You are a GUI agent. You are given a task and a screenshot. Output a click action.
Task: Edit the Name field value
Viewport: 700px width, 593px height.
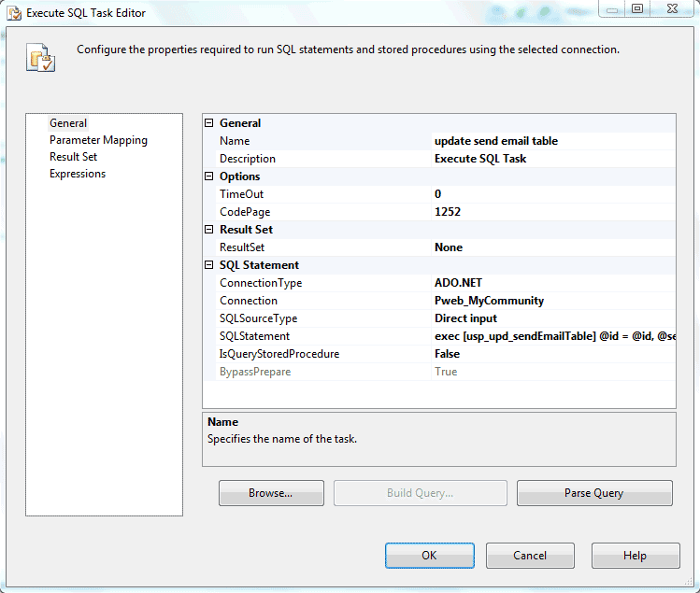tap(551, 141)
